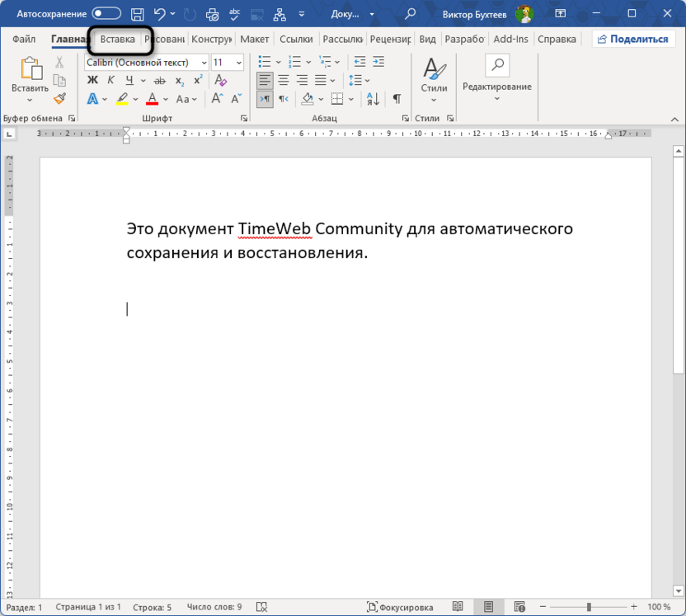Open the Виктор Бухтеев account avatar

pyautogui.click(x=524, y=14)
